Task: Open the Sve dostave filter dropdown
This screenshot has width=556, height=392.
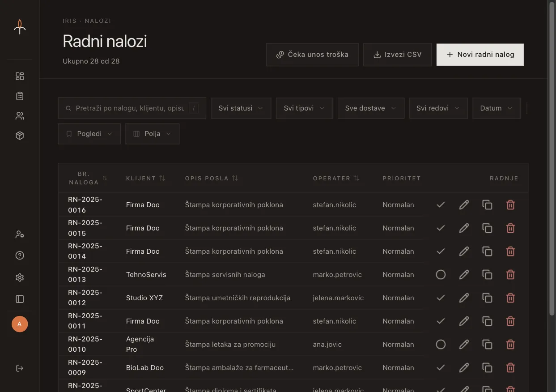Action: 371,108
